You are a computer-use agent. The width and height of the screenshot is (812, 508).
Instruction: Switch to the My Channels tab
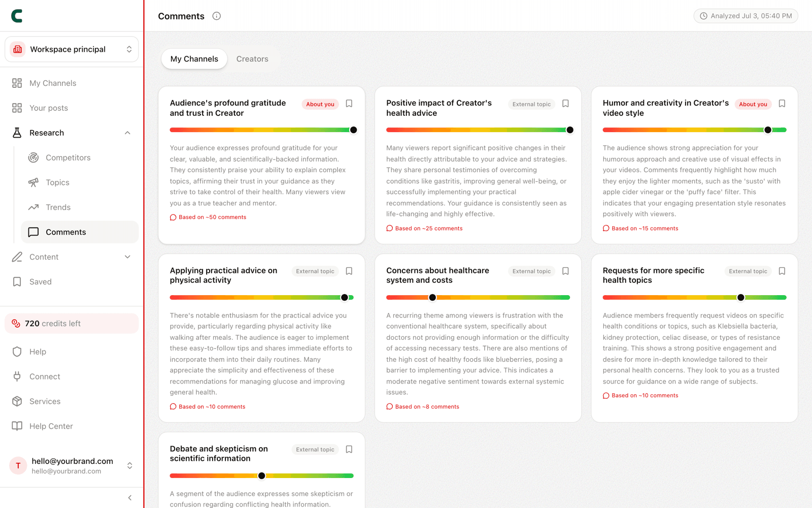point(194,59)
